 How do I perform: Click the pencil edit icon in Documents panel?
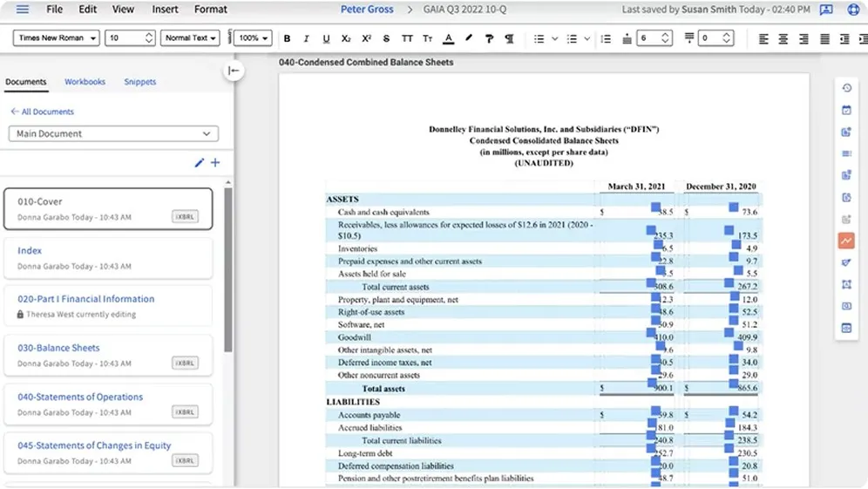(200, 163)
